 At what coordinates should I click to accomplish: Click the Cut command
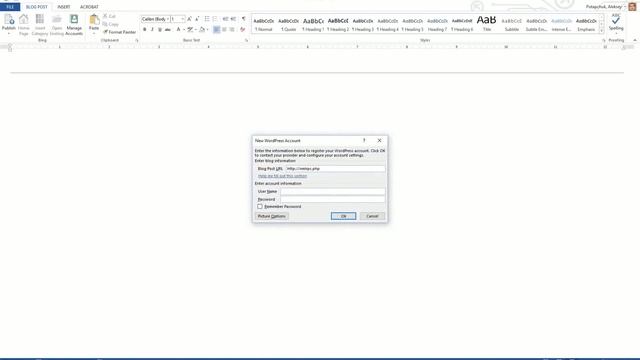tap(109, 16)
